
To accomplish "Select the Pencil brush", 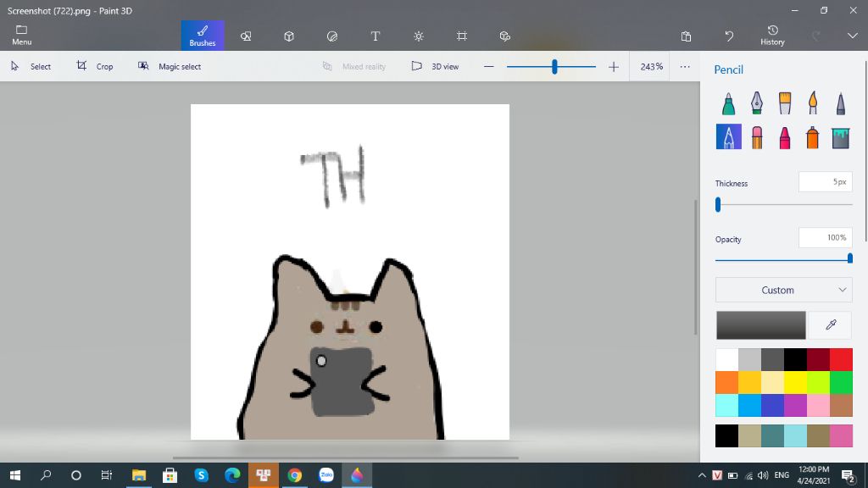I will click(728, 136).
